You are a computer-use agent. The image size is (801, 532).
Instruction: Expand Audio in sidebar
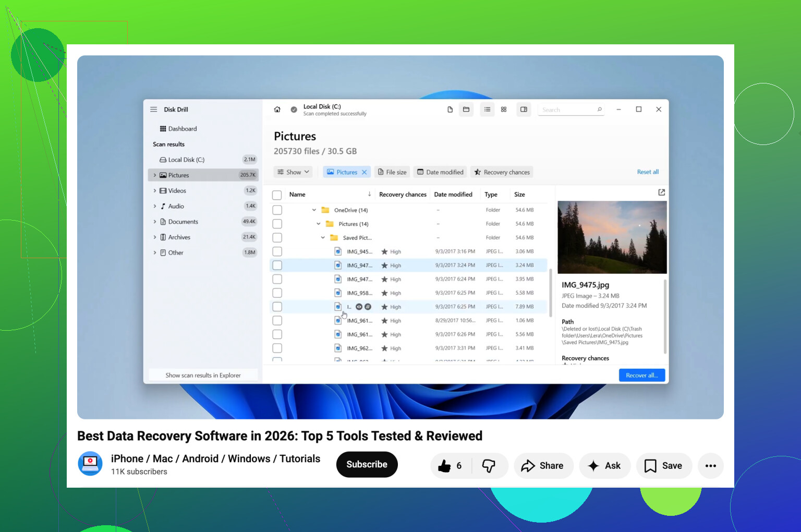[155, 206]
